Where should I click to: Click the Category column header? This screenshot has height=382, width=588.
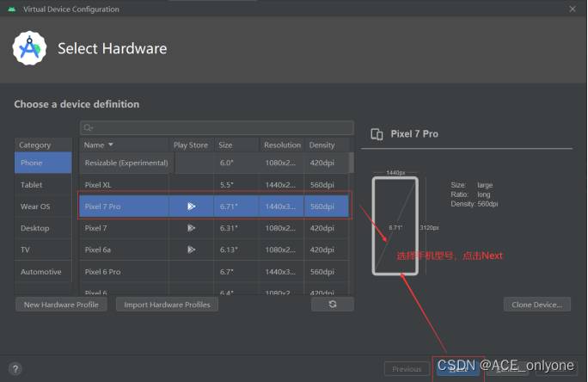43,145
